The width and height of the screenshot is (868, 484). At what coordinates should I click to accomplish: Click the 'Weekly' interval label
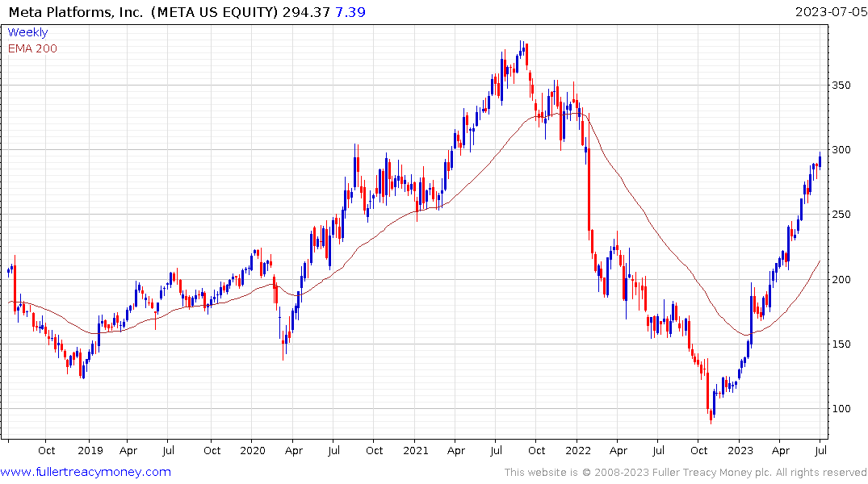[27, 32]
